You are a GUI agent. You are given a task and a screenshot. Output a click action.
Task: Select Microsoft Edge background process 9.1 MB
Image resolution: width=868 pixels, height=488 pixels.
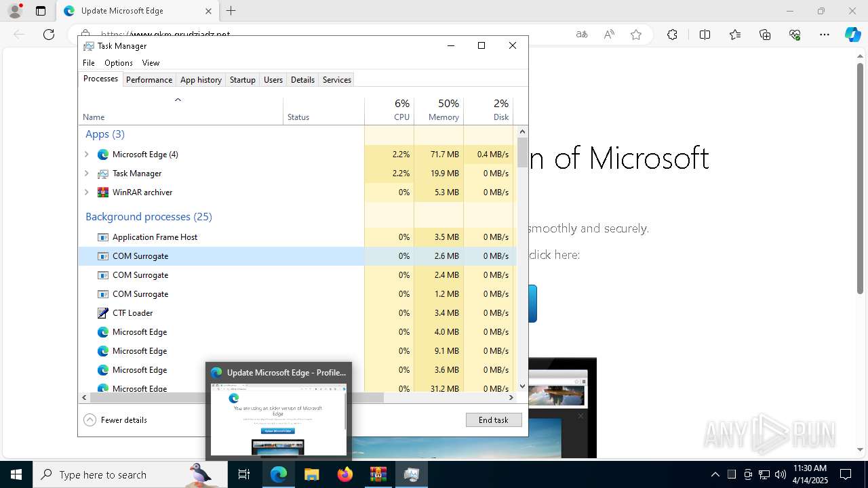pyautogui.click(x=298, y=351)
